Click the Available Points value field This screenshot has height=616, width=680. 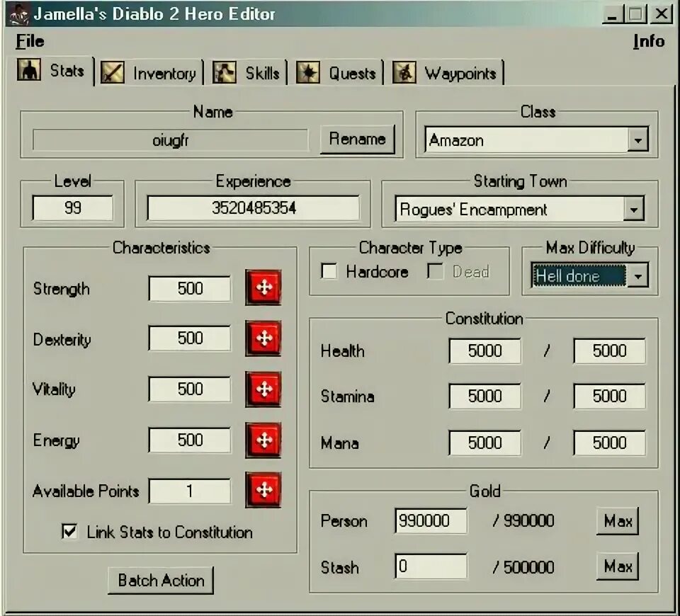click(190, 491)
